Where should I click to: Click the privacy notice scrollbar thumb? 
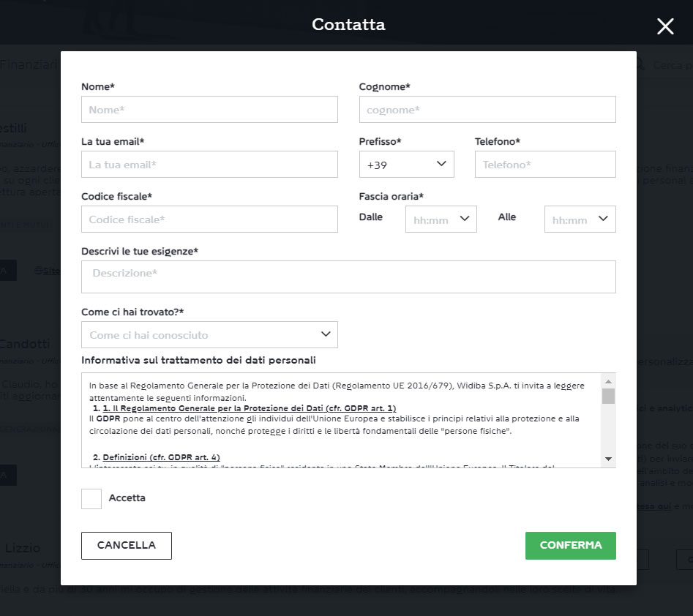click(608, 397)
